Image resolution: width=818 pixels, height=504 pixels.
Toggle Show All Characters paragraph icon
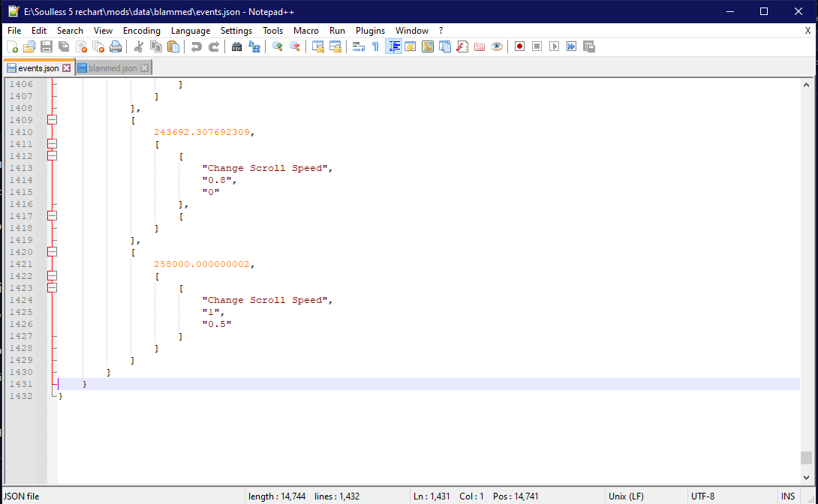(374, 46)
